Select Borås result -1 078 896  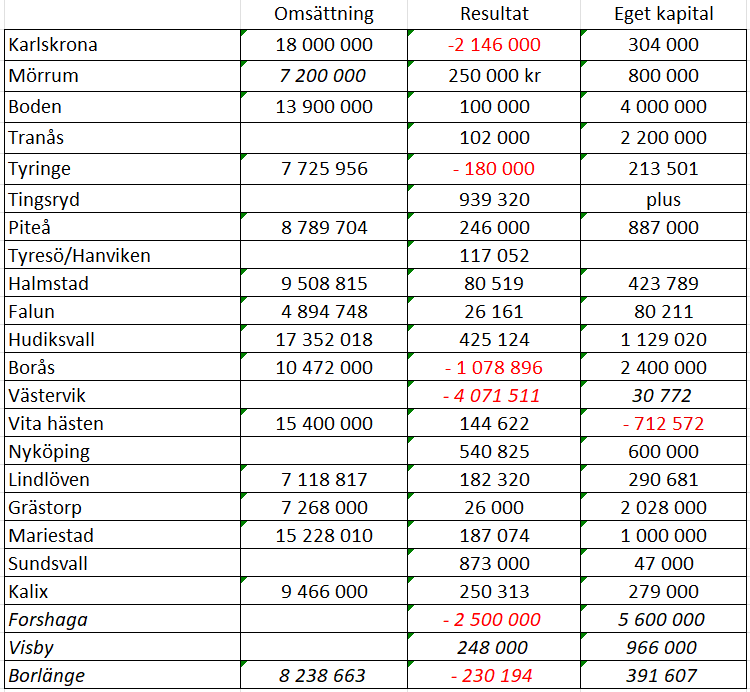tap(494, 367)
